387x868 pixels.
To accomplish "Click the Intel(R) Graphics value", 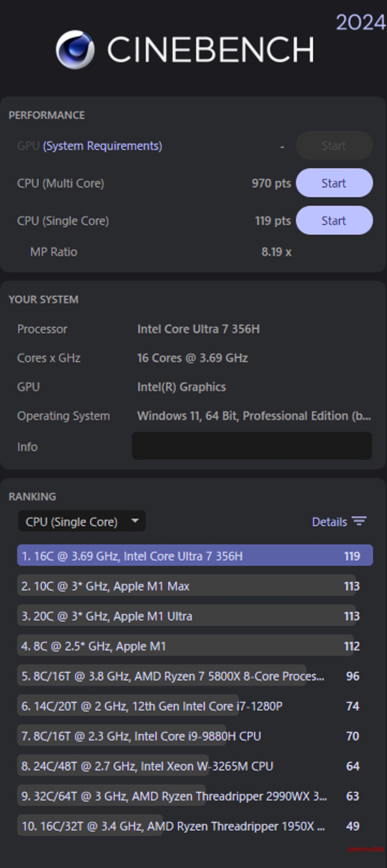I will point(181,387).
